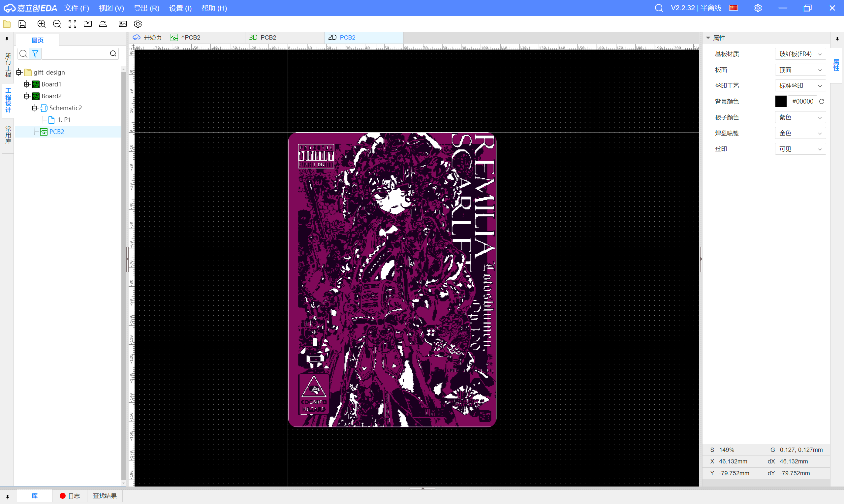
Task: Open the 属性 right side tab
Action: click(x=836, y=65)
